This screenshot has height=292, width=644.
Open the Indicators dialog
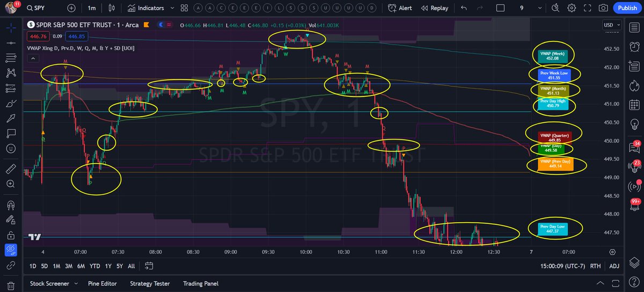(x=145, y=8)
